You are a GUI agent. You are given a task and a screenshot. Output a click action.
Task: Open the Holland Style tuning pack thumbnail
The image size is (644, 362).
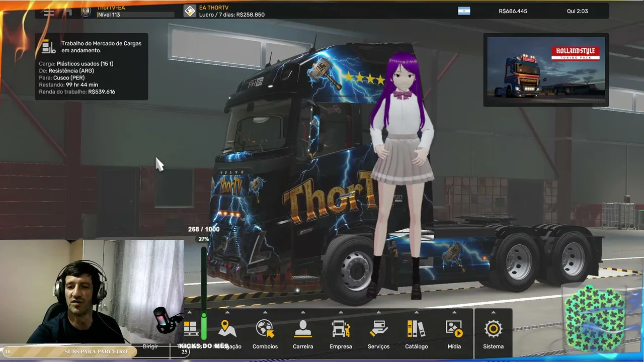[546, 70]
